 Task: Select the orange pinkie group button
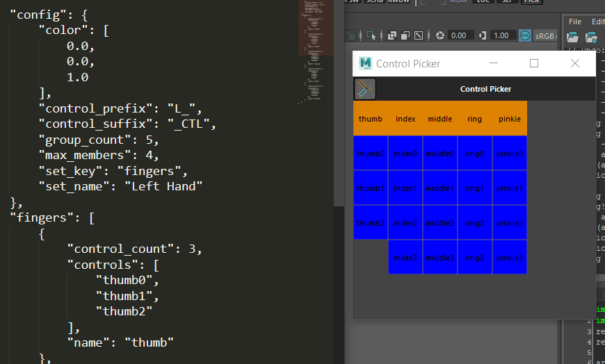click(510, 119)
